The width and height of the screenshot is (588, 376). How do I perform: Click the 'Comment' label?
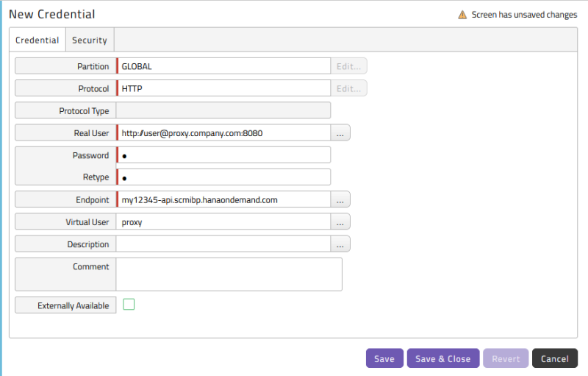pos(90,266)
